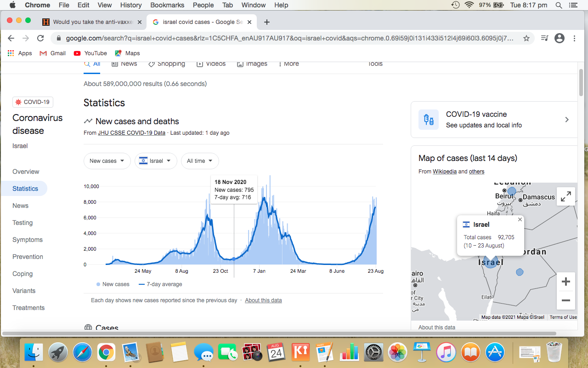
Task: Launch Safari from the Dock
Action: click(x=82, y=353)
